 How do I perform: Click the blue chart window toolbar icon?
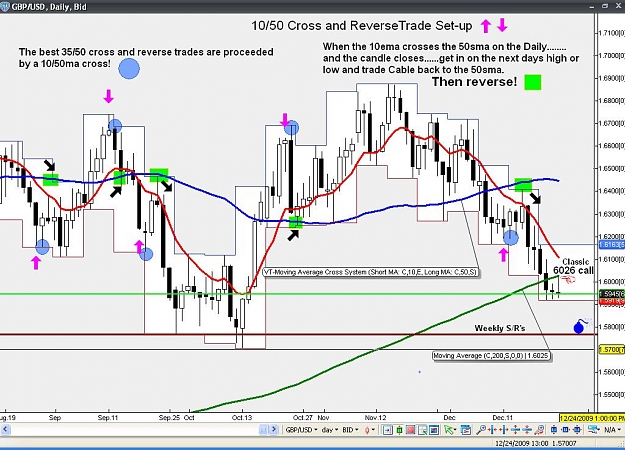tap(434, 430)
